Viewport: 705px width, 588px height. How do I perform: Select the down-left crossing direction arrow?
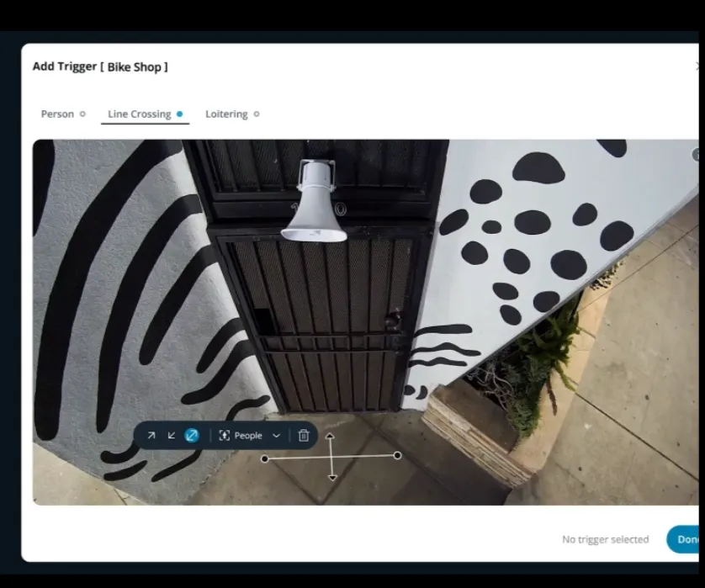[x=172, y=436]
